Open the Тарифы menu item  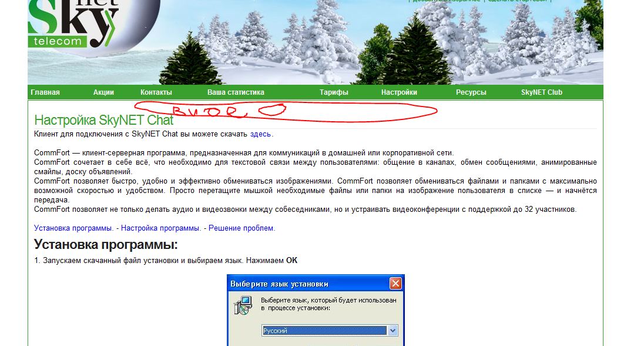pyautogui.click(x=334, y=92)
